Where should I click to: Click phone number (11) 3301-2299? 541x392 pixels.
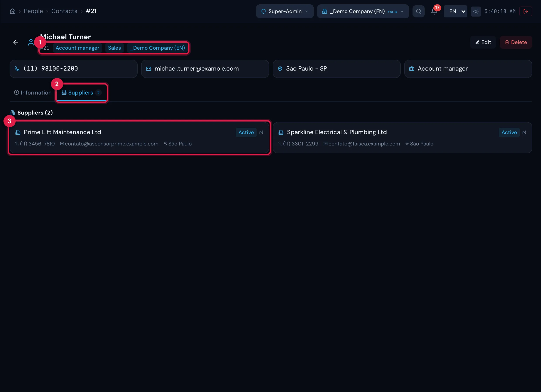click(301, 144)
